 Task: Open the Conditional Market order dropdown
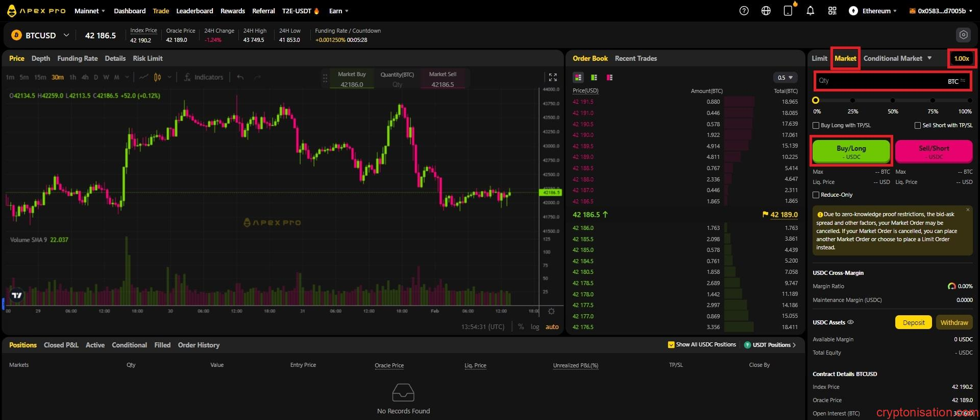(898, 58)
